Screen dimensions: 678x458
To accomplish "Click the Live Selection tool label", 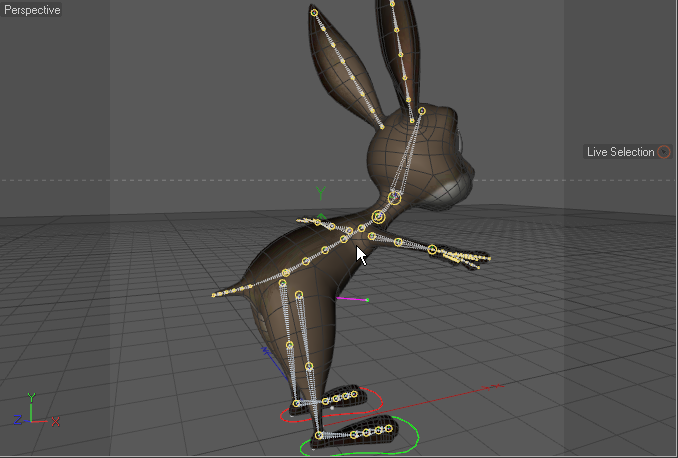I will point(620,152).
